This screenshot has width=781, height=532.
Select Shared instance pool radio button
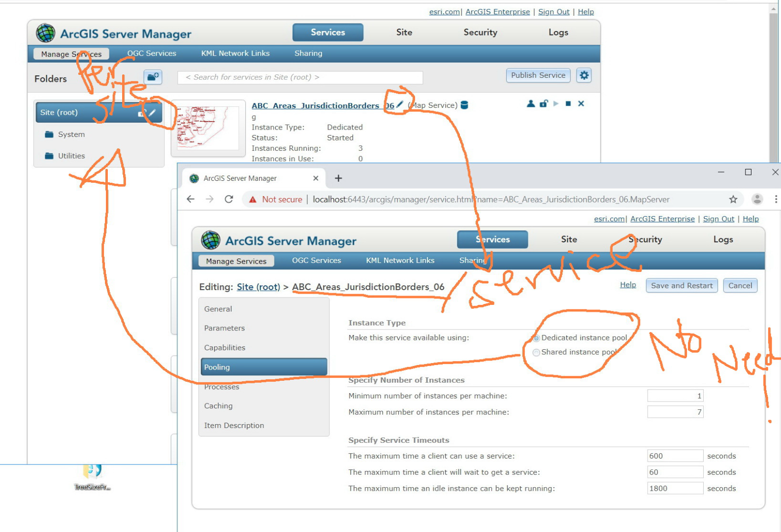[x=536, y=352]
